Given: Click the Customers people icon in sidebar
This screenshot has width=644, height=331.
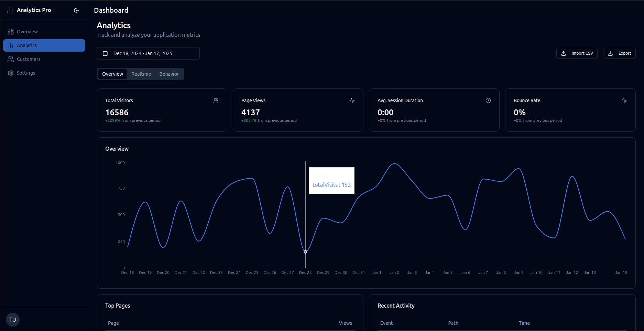Looking at the screenshot, I should click(x=11, y=59).
